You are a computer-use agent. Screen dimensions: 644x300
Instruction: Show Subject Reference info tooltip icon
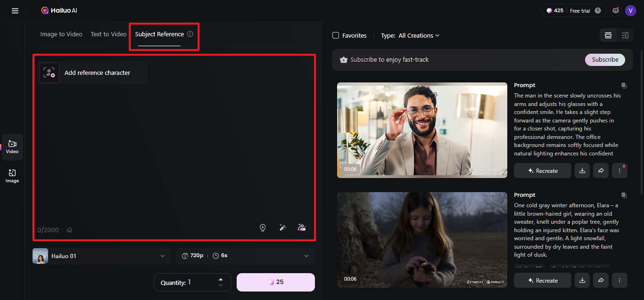tap(190, 34)
